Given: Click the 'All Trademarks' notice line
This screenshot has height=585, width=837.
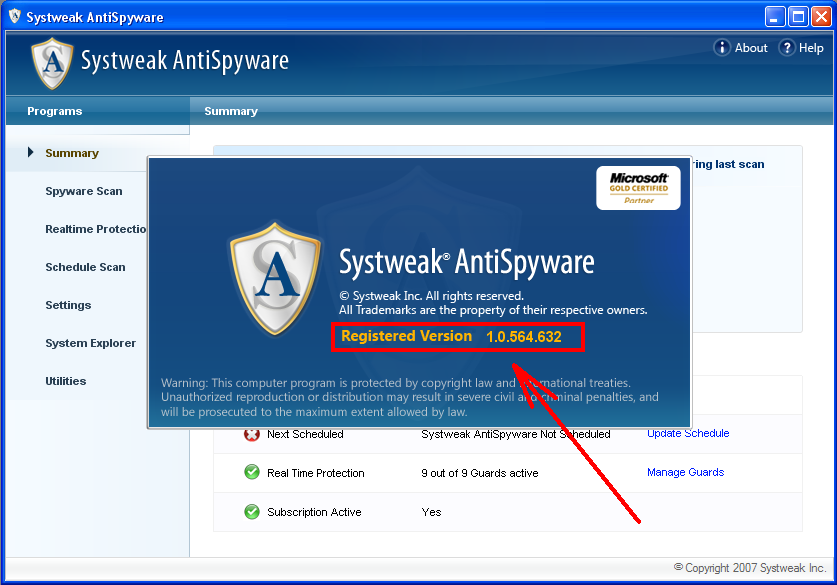Looking at the screenshot, I should [493, 310].
